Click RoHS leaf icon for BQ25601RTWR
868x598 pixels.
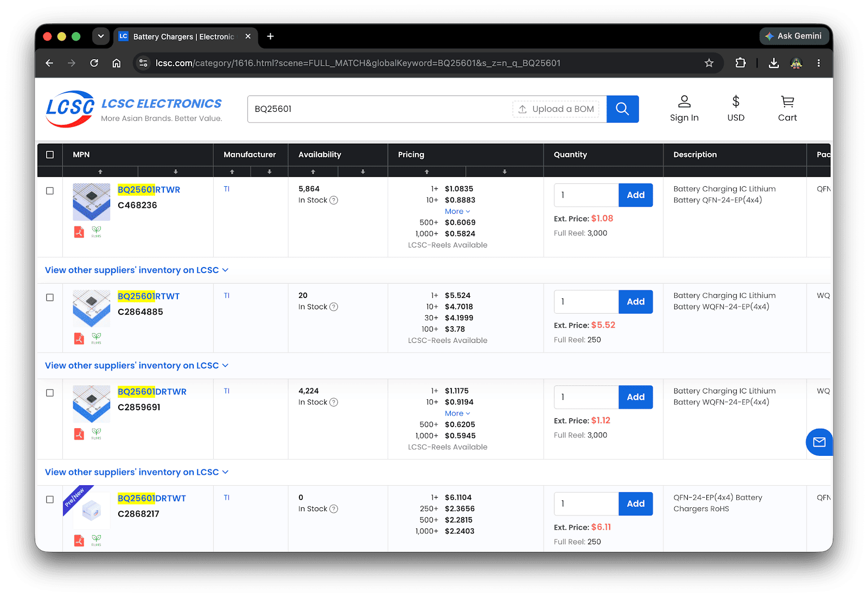point(96,232)
